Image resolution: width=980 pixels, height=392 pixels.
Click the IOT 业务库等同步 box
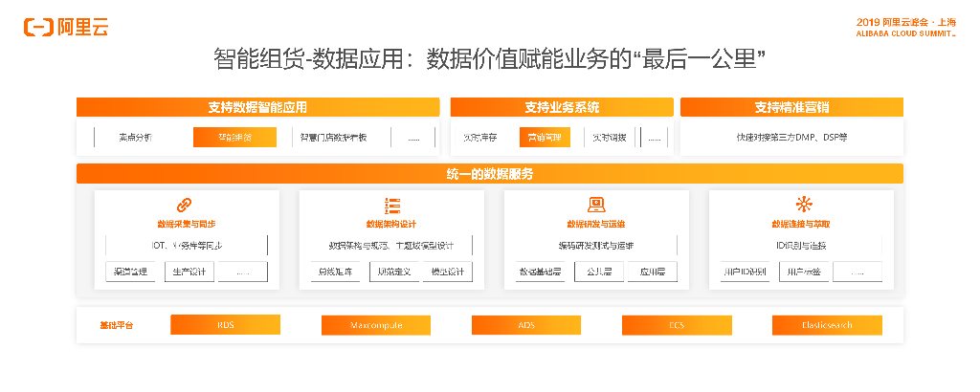click(187, 246)
